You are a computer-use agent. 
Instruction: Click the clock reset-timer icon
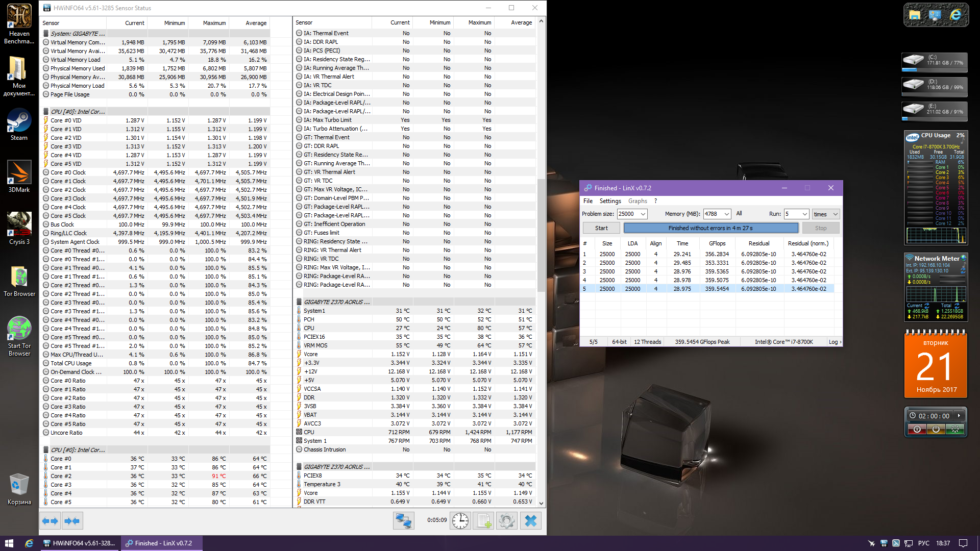tap(460, 521)
